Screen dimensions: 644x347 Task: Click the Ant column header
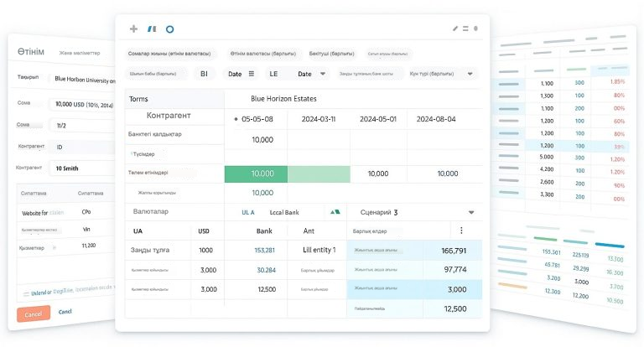coord(309,231)
